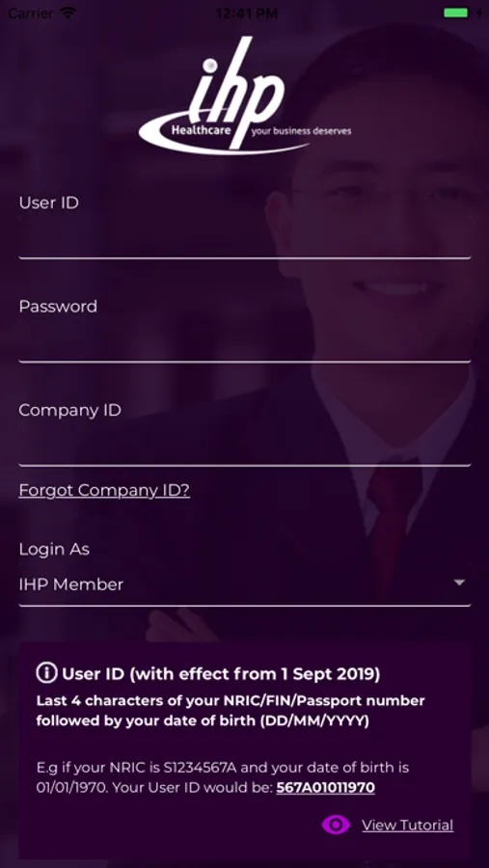Tap the User ID field label
The image size is (489, 868).
[x=49, y=203]
